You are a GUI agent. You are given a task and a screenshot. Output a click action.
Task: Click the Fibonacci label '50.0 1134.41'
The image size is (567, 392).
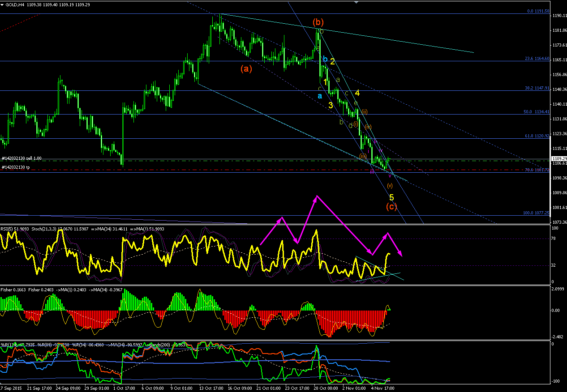[537, 112]
